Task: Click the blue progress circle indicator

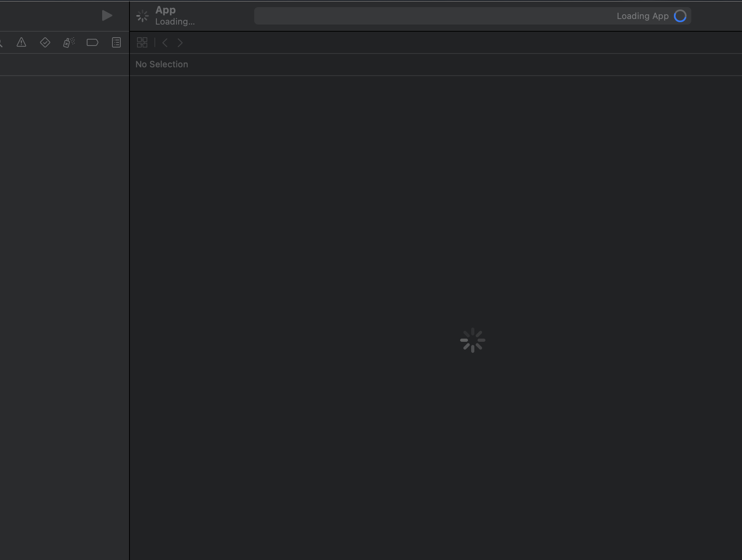Action: point(680,16)
